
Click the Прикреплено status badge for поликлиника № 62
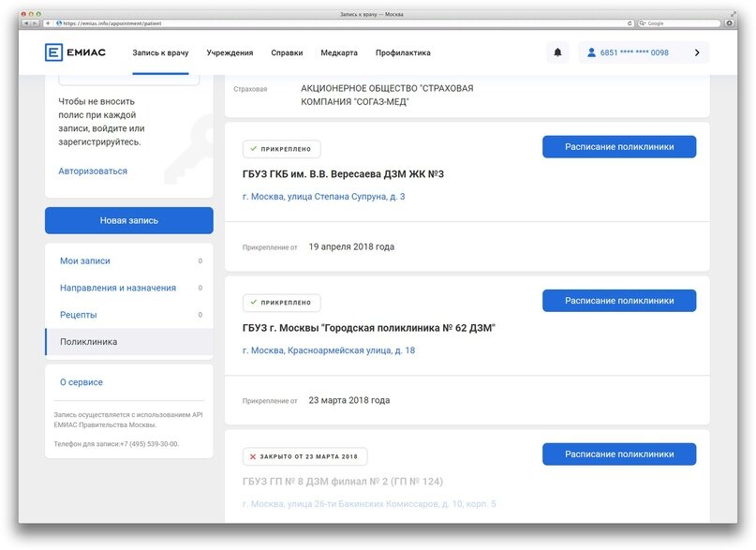tap(281, 301)
